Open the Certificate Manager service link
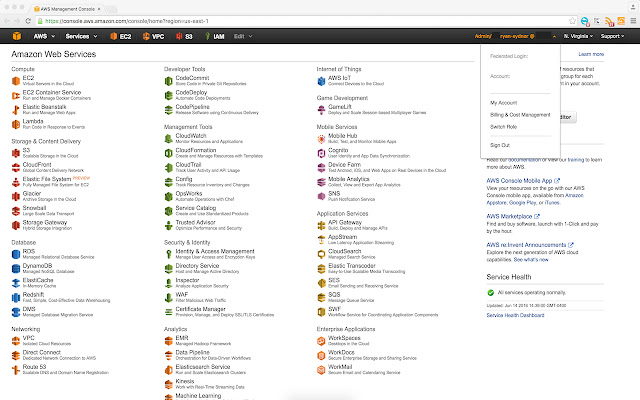640x400 pixels. click(x=200, y=309)
